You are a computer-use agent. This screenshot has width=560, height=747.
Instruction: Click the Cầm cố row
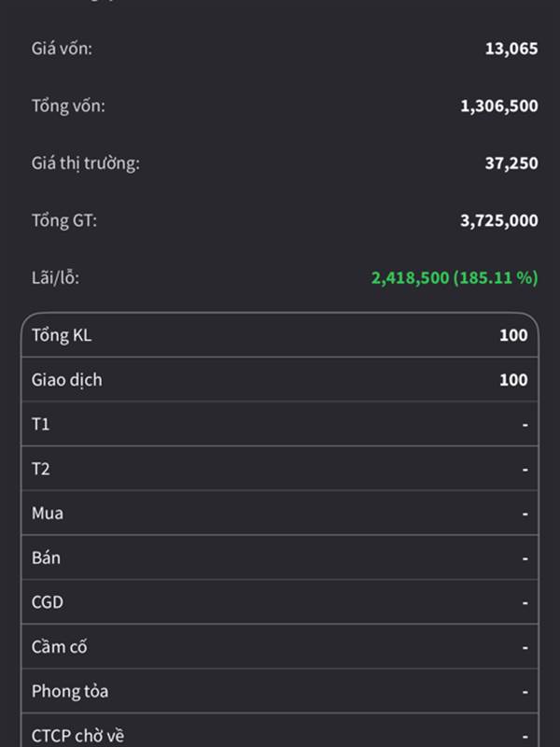280,646
